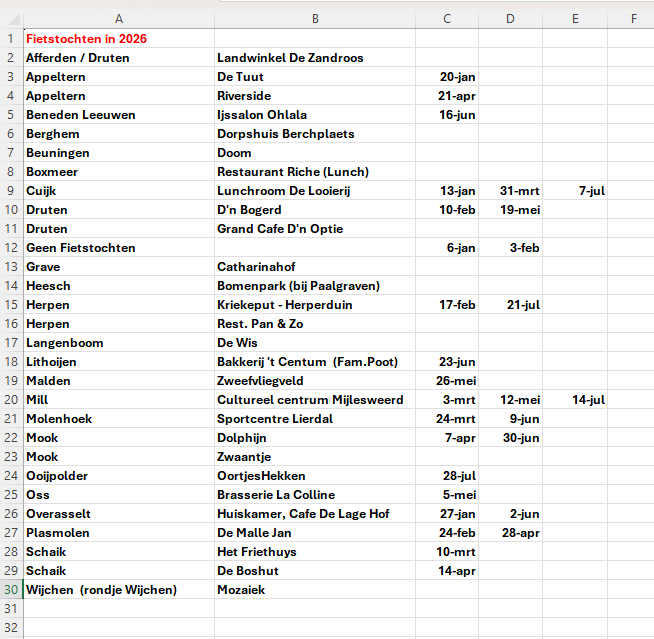Click cell 'De Boshut'
Image resolution: width=654 pixels, height=639 pixels.
click(315, 571)
